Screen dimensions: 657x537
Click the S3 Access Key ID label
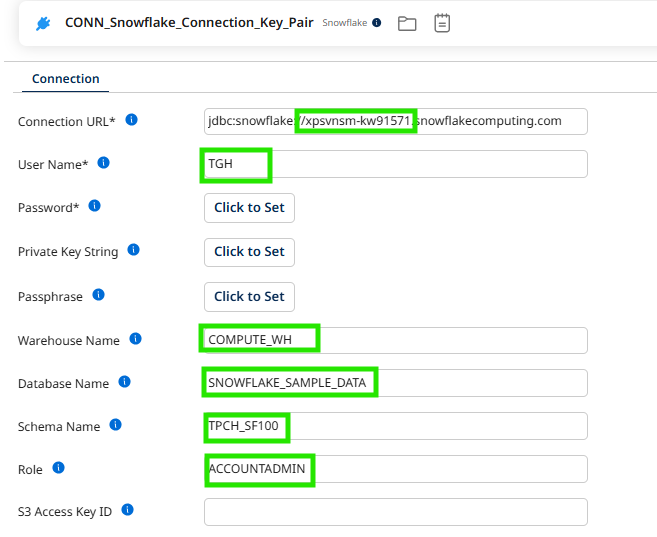pyautogui.click(x=65, y=512)
